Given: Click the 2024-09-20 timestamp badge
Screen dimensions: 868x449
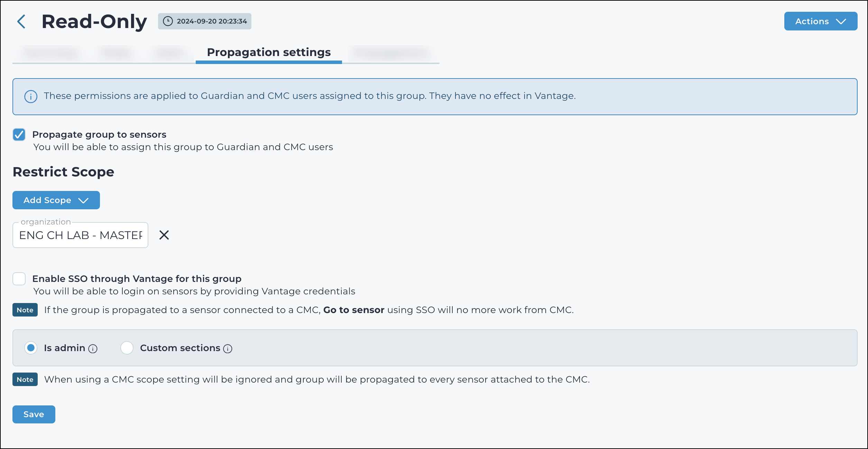Looking at the screenshot, I should [205, 21].
